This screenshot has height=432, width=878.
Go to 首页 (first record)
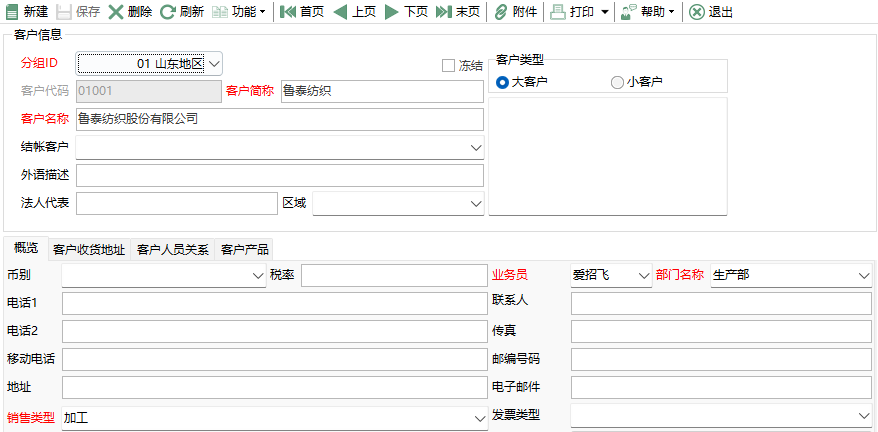coord(288,12)
